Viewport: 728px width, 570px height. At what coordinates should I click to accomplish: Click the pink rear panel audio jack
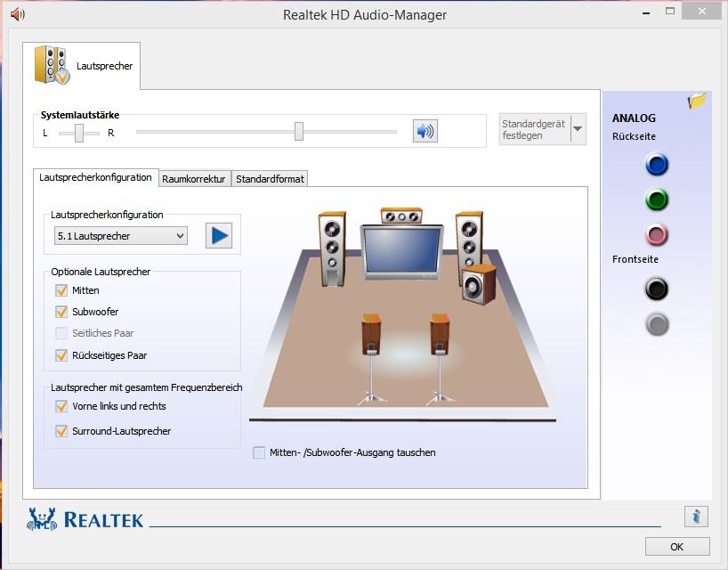tap(657, 234)
